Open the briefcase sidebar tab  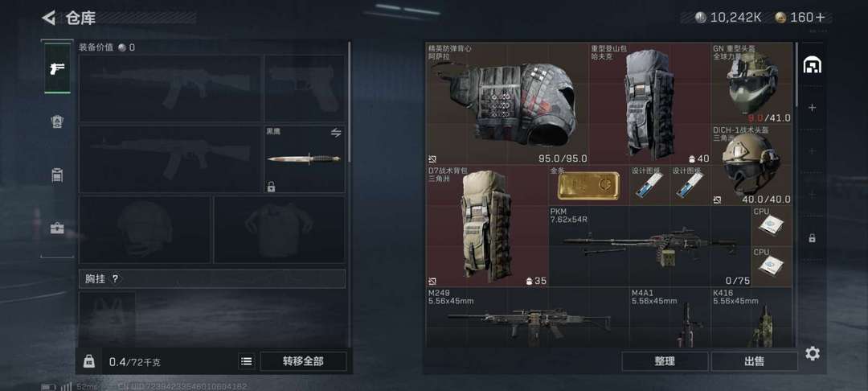click(x=57, y=228)
